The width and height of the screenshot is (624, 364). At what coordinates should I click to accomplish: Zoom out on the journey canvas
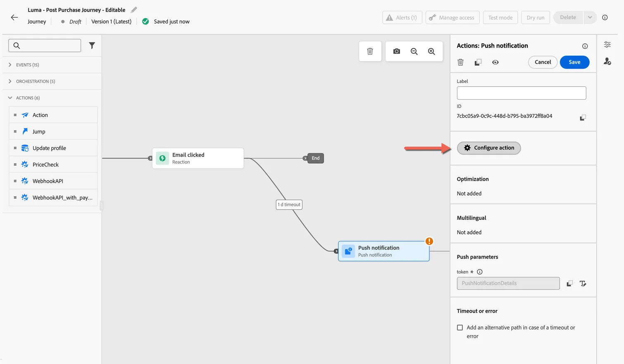(414, 51)
